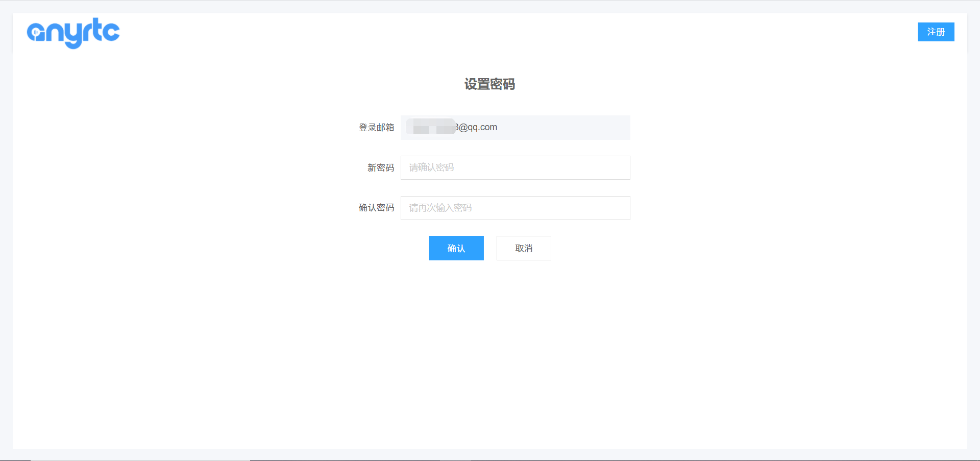Click the anyrtc logo

(73, 33)
